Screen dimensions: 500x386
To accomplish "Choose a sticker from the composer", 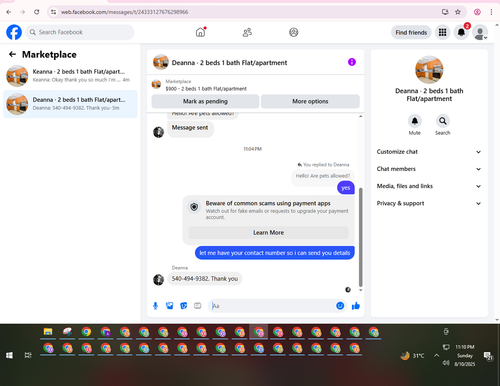I will pyautogui.click(x=184, y=306).
